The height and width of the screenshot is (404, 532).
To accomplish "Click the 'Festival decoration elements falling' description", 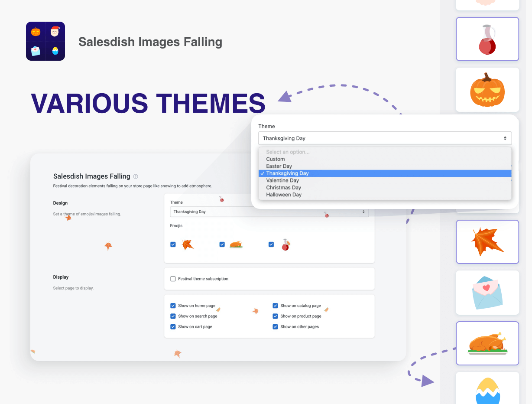I will (x=133, y=186).
